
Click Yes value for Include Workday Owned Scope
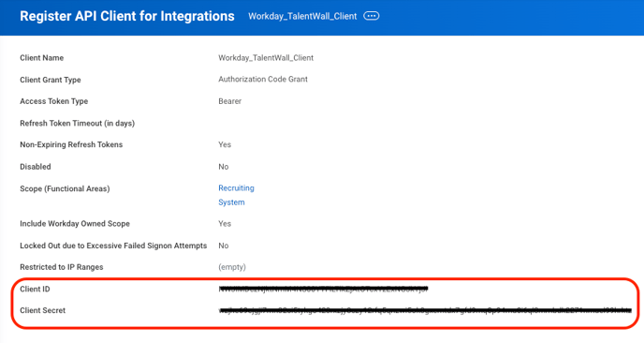point(225,224)
